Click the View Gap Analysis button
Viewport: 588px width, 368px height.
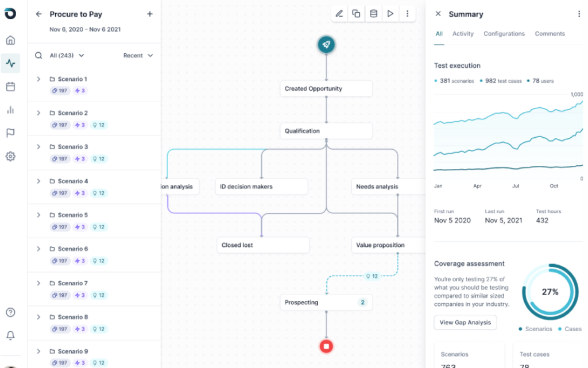465,322
